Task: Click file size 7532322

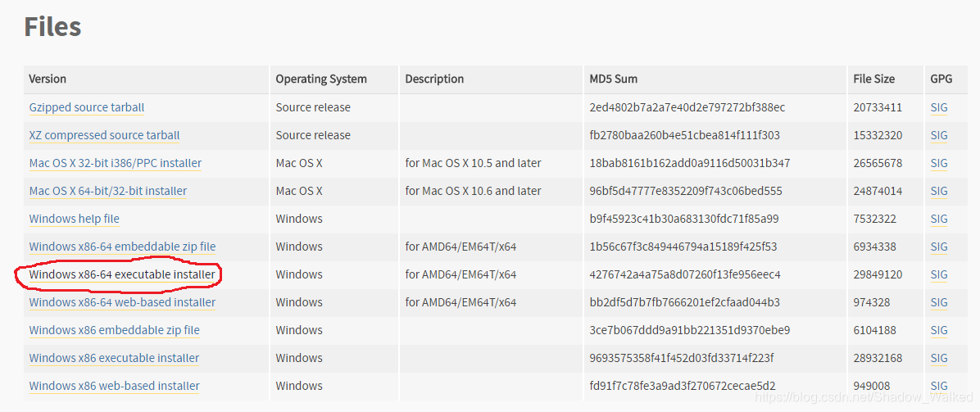Action: click(875, 219)
